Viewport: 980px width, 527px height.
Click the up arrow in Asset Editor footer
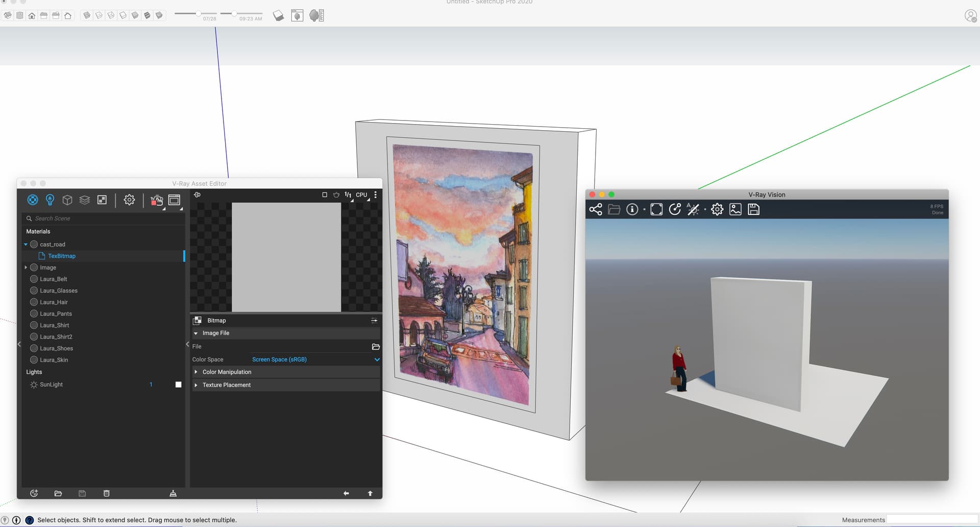(370, 493)
